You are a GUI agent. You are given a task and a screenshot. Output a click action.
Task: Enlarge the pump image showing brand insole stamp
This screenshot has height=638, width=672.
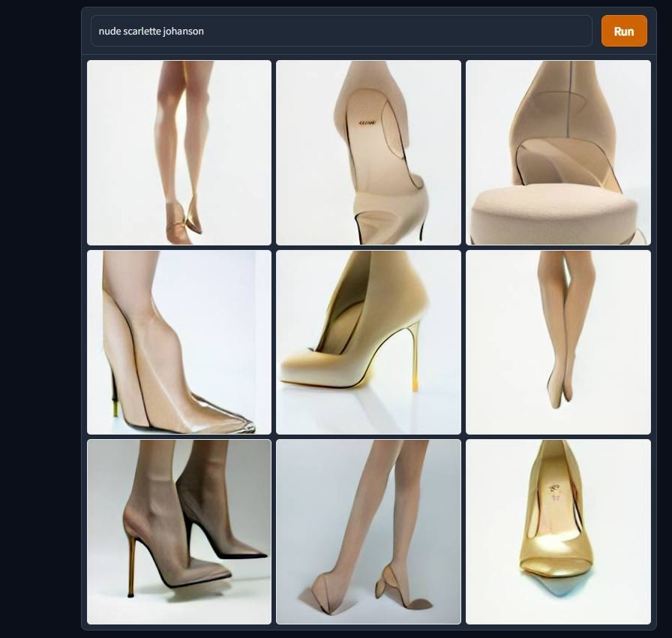(368, 153)
